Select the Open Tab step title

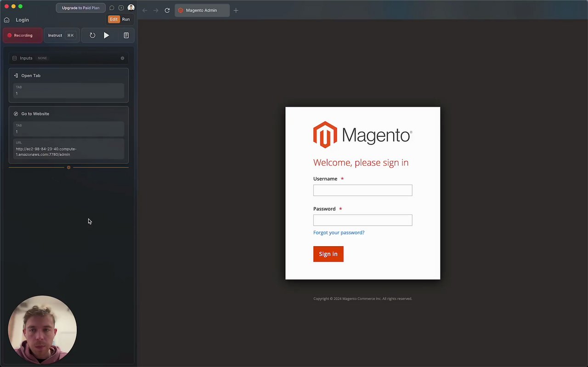(x=31, y=75)
